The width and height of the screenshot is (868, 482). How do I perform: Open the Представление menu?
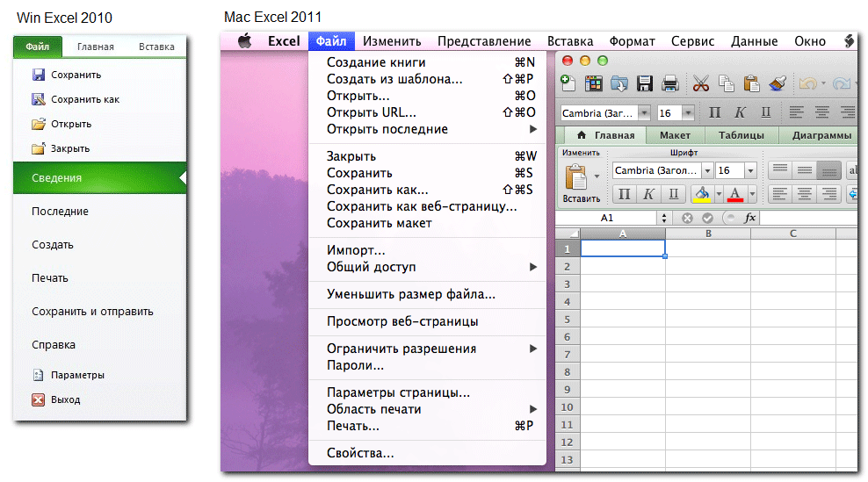[484, 41]
